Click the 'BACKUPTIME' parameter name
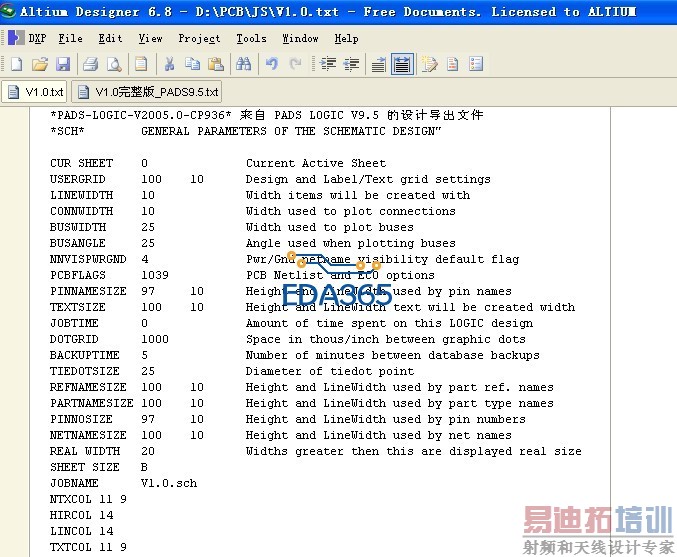Image resolution: width=677 pixels, height=557 pixels. (x=85, y=355)
